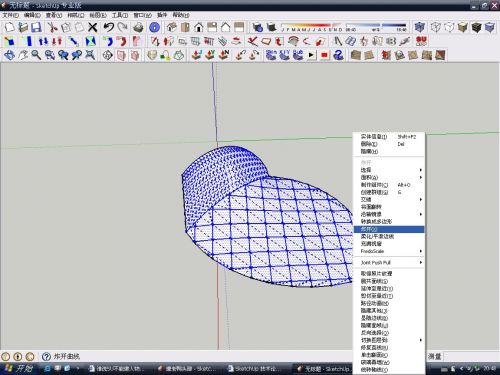Select the Pan hand tool
The width and height of the screenshot is (500, 375).
point(23,55)
